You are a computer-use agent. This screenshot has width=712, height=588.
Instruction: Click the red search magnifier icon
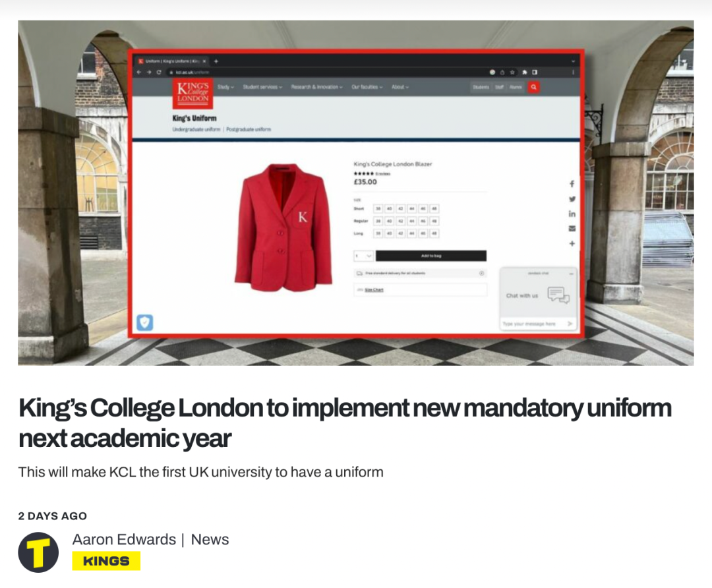pos(533,87)
